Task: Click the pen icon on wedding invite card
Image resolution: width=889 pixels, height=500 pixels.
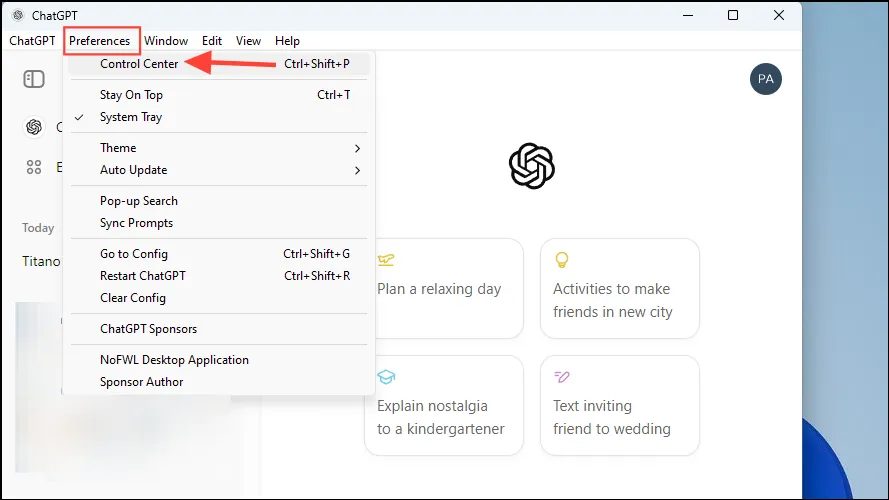Action: 562,377
